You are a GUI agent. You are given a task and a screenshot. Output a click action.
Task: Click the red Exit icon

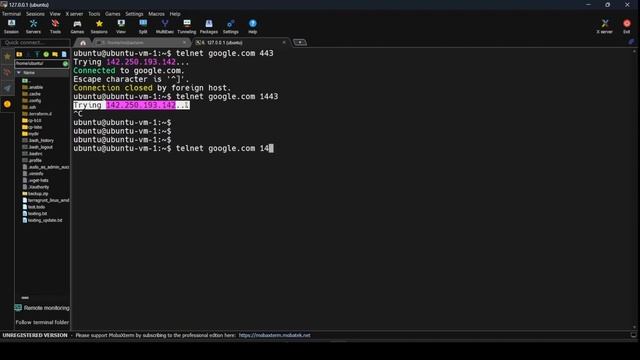click(627, 27)
